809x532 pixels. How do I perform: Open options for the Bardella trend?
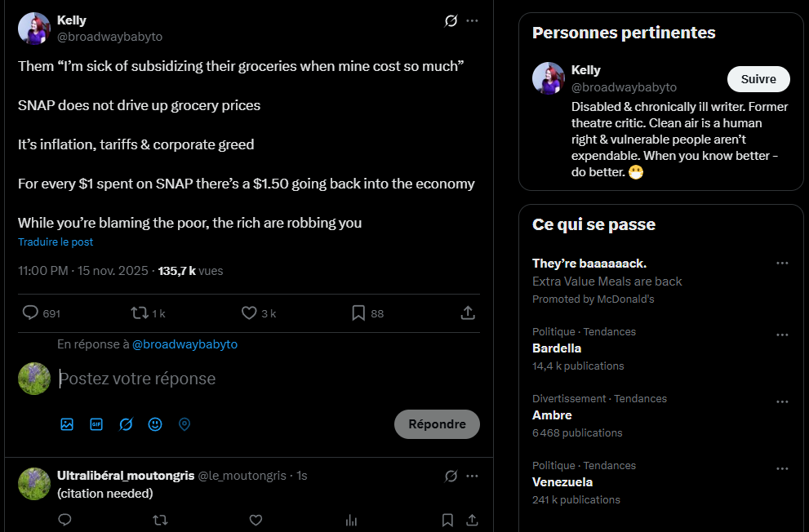pyautogui.click(x=782, y=335)
